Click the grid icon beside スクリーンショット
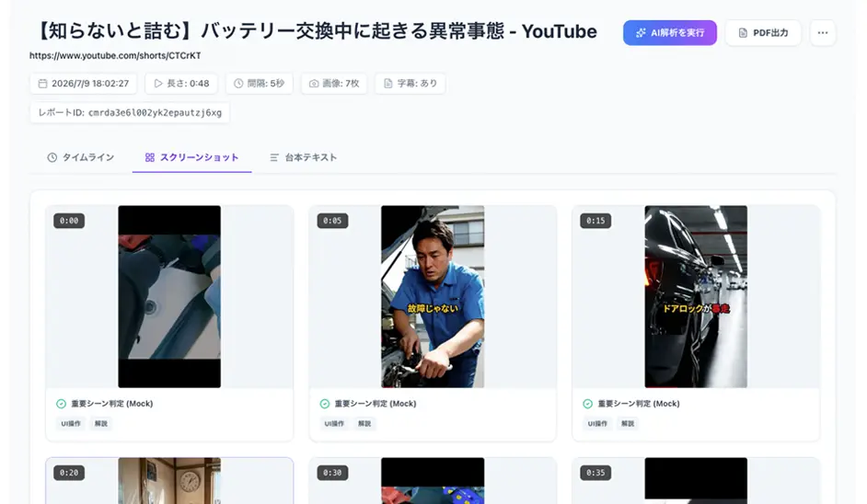The image size is (867, 504). (150, 157)
